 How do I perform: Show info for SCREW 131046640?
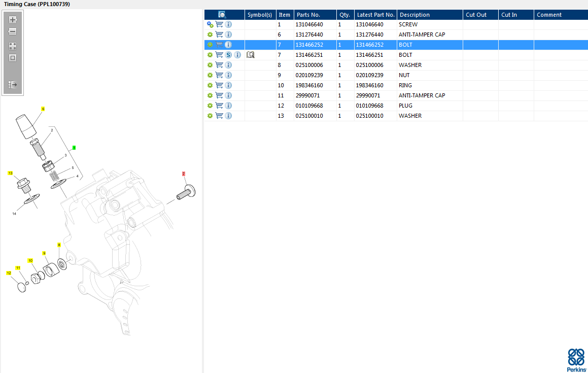228,24
